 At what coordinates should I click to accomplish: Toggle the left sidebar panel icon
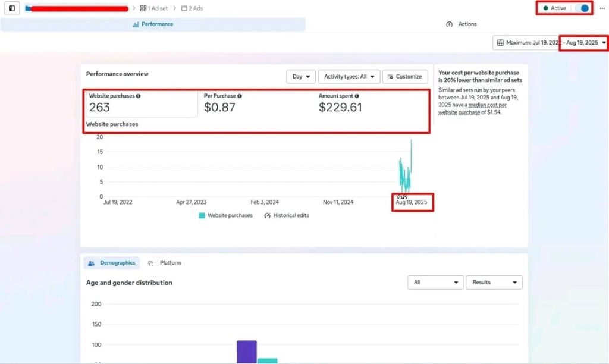12,8
